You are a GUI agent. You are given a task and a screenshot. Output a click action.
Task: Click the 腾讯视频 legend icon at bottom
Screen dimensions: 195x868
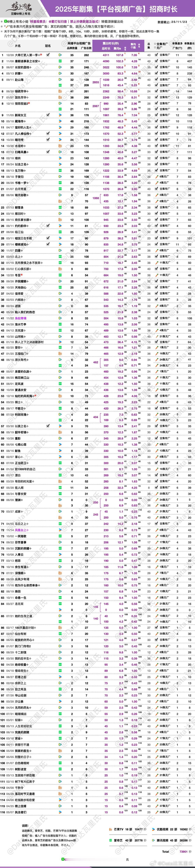(154, 840)
